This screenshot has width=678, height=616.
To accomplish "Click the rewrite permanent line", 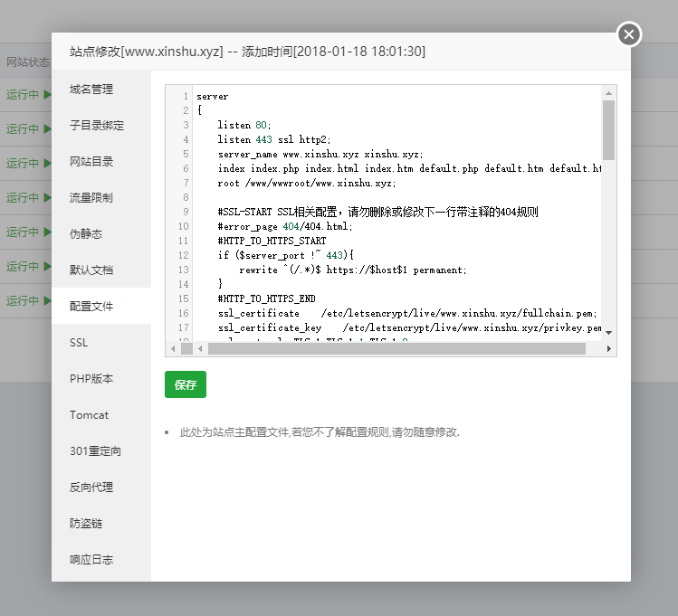I will tap(353, 270).
